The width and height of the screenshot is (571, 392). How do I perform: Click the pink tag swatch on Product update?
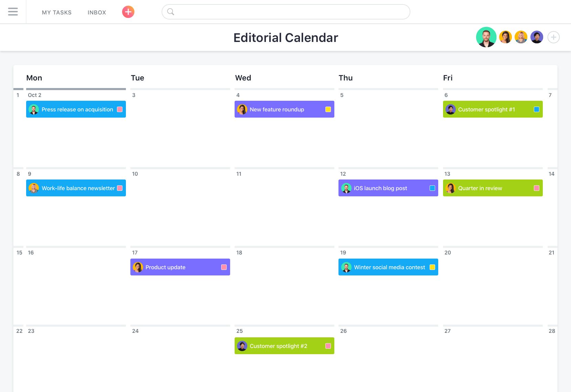click(224, 267)
